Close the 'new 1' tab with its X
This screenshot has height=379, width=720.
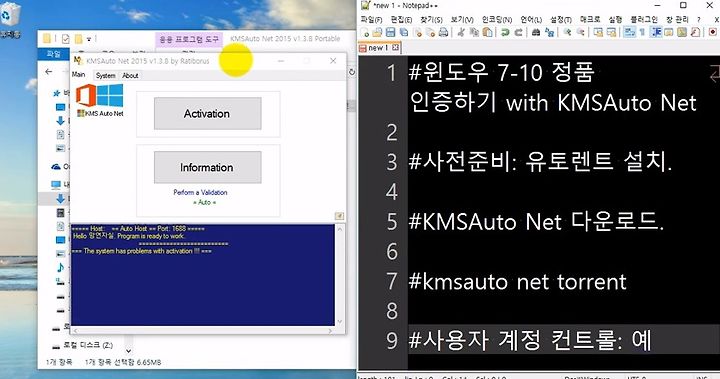pos(395,47)
